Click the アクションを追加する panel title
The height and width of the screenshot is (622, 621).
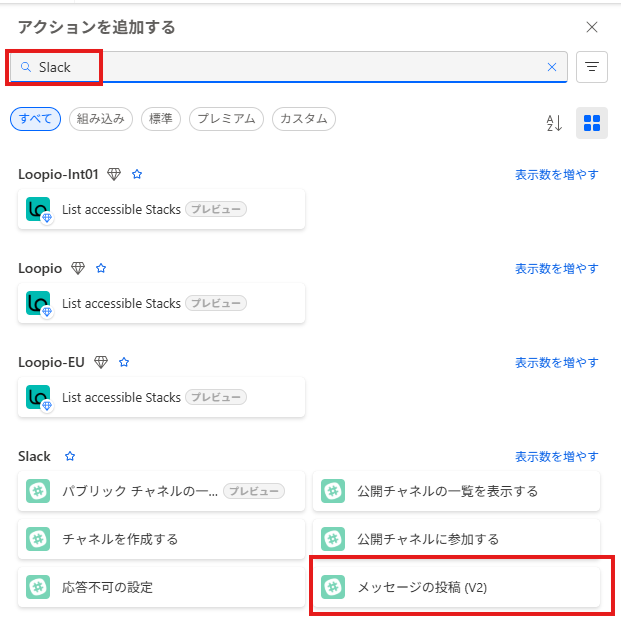96,27
